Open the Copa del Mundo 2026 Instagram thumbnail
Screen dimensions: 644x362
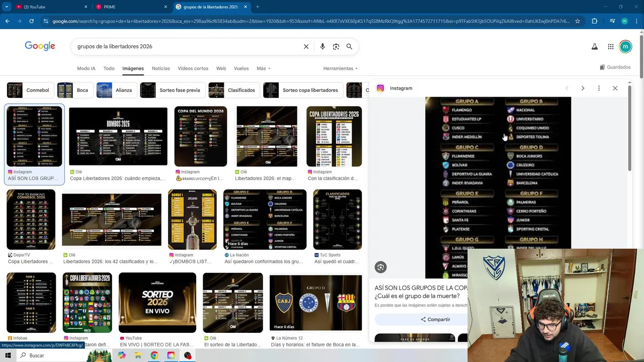[201, 136]
